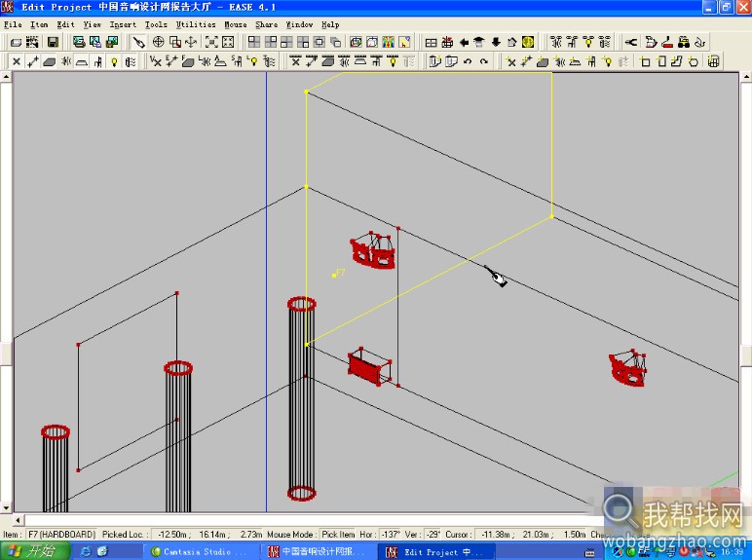Click the left vertical scrollbar up arrow

(x=6, y=77)
